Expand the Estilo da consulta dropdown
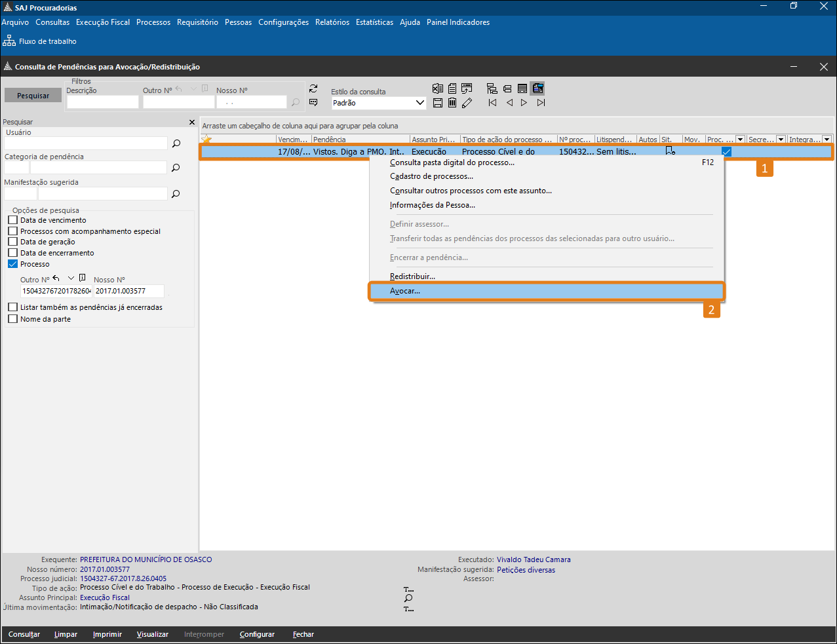Image resolution: width=837 pixels, height=644 pixels. (420, 103)
